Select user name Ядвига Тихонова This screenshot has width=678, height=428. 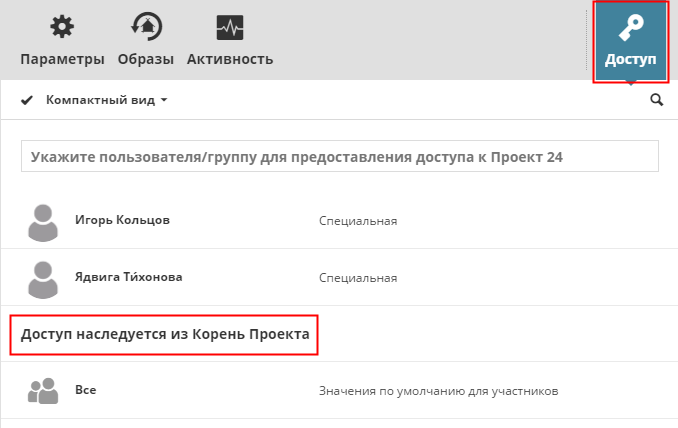(128, 277)
